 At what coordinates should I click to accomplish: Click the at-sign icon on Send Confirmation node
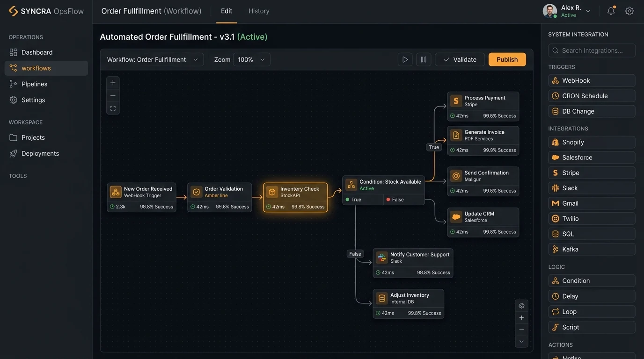click(456, 176)
